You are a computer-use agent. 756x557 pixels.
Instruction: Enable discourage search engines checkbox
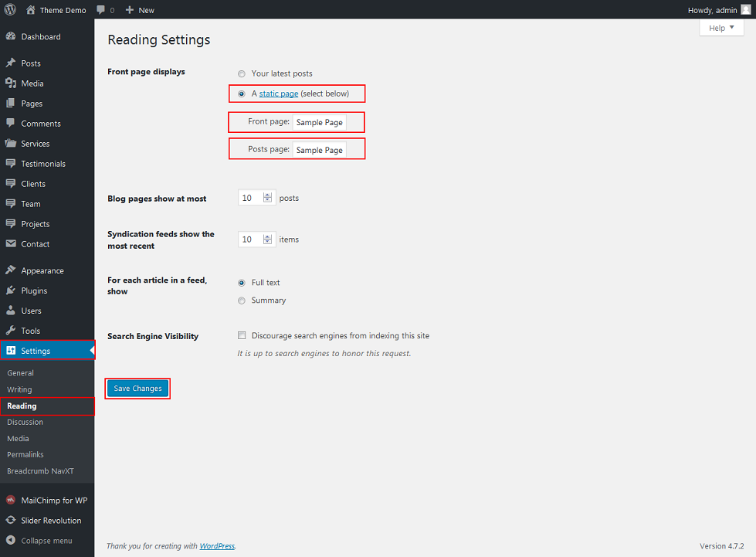point(242,336)
